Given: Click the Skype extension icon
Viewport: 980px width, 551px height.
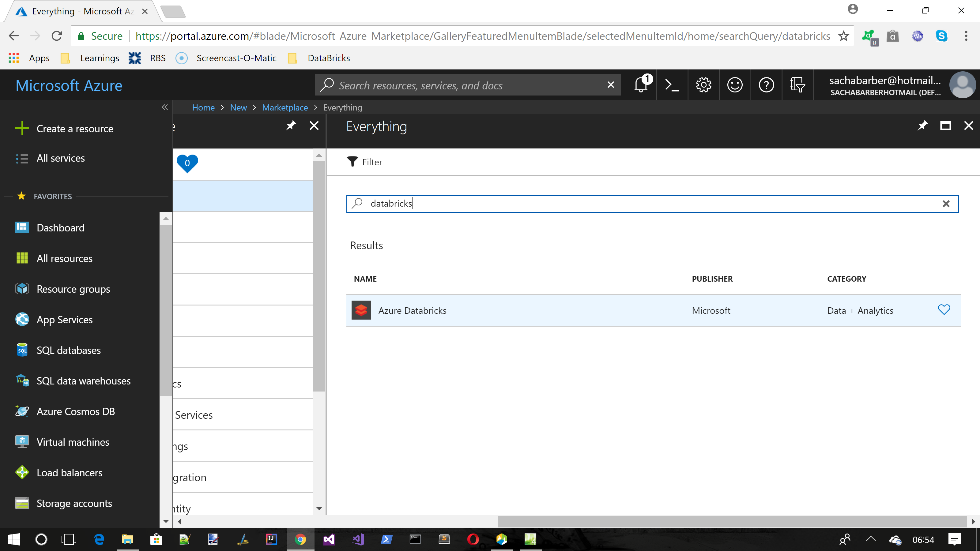Looking at the screenshot, I should pyautogui.click(x=942, y=36).
